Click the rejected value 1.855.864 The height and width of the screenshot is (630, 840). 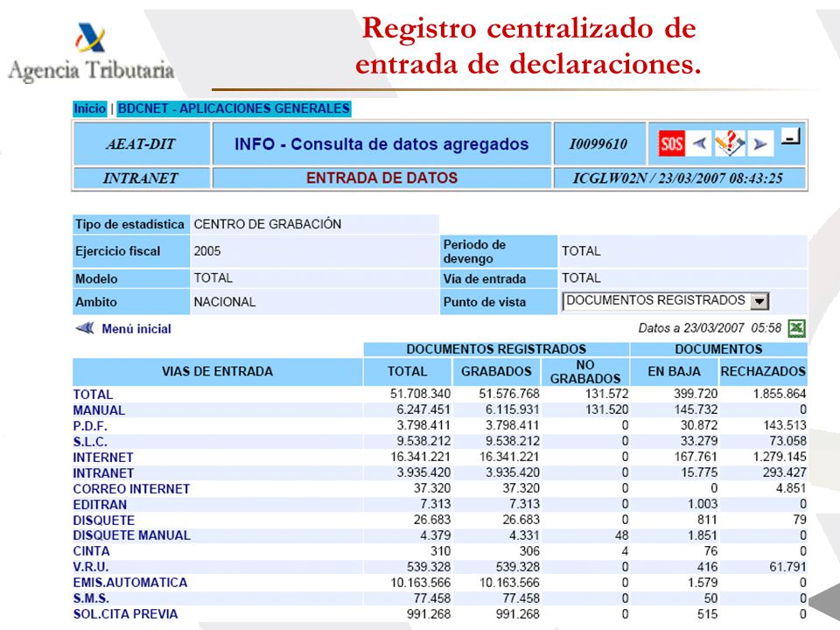point(780,394)
